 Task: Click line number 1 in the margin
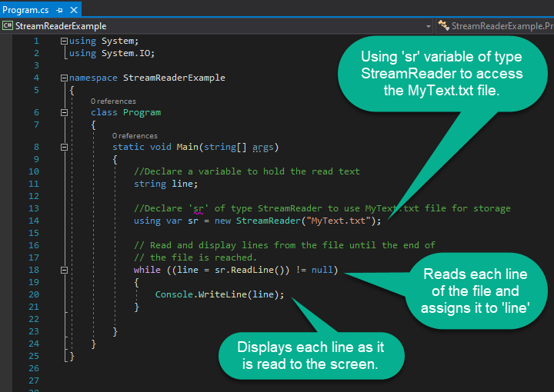click(x=36, y=41)
